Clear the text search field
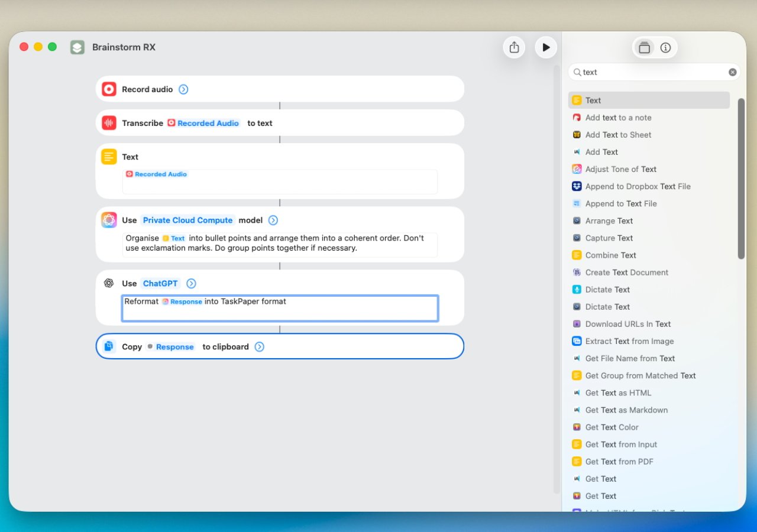The image size is (757, 532). pos(732,72)
